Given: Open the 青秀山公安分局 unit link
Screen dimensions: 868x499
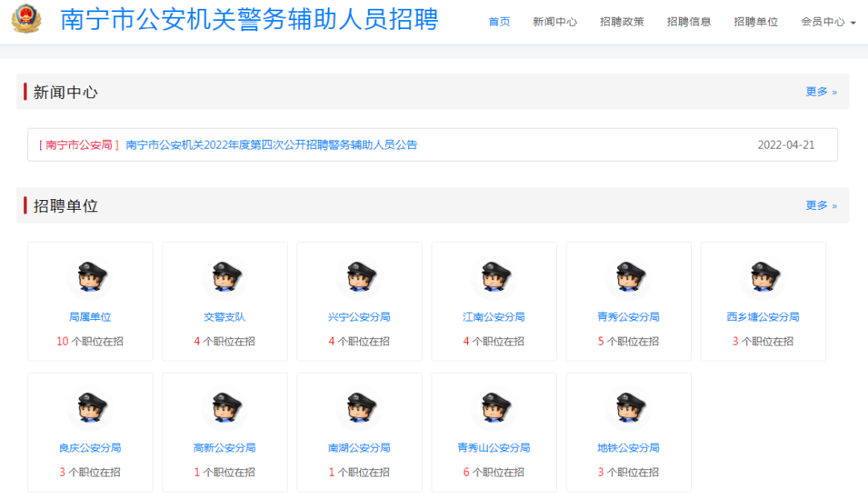Looking at the screenshot, I should tap(493, 448).
